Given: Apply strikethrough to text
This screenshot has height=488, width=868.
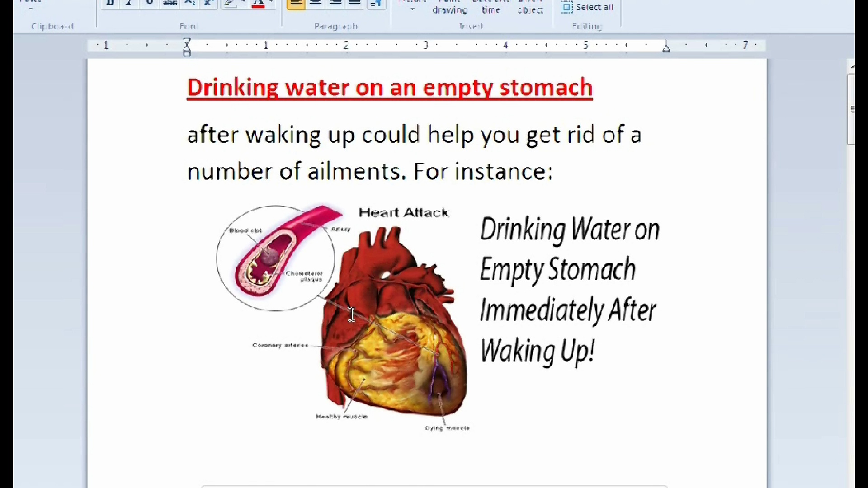Looking at the screenshot, I should 170,3.
